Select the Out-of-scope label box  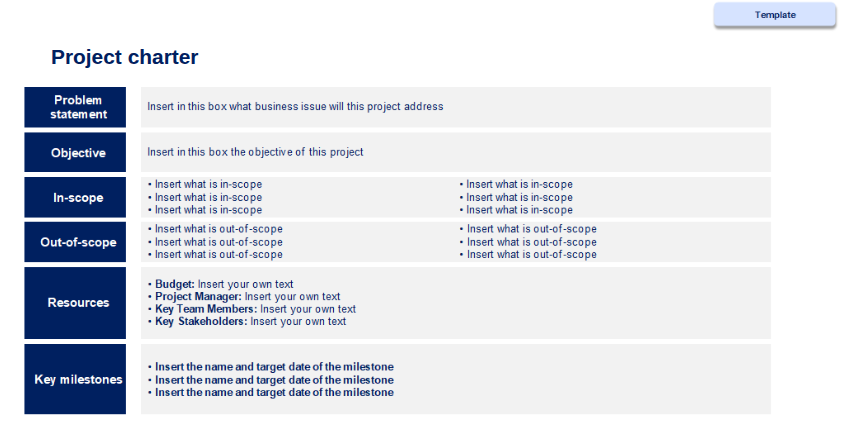point(75,242)
